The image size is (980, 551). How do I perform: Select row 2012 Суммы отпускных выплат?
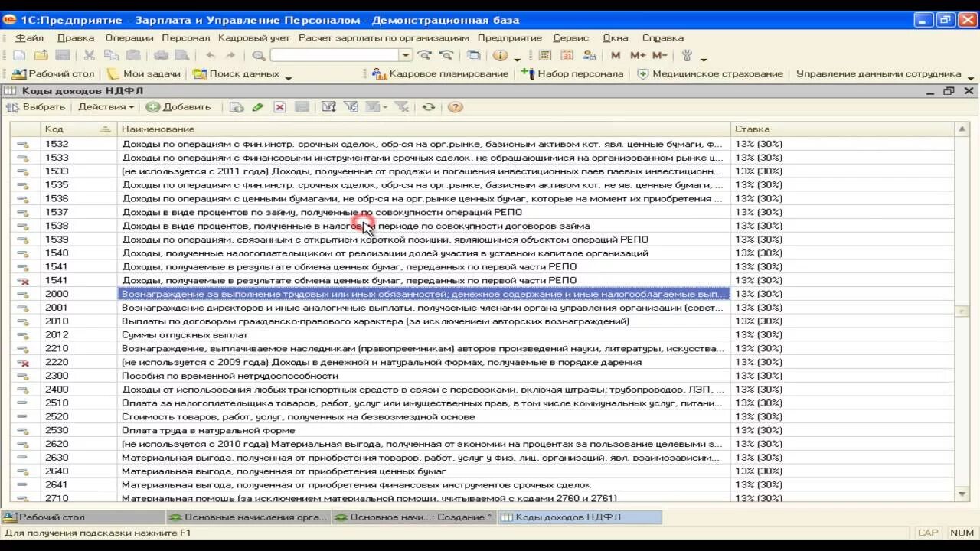(482, 335)
